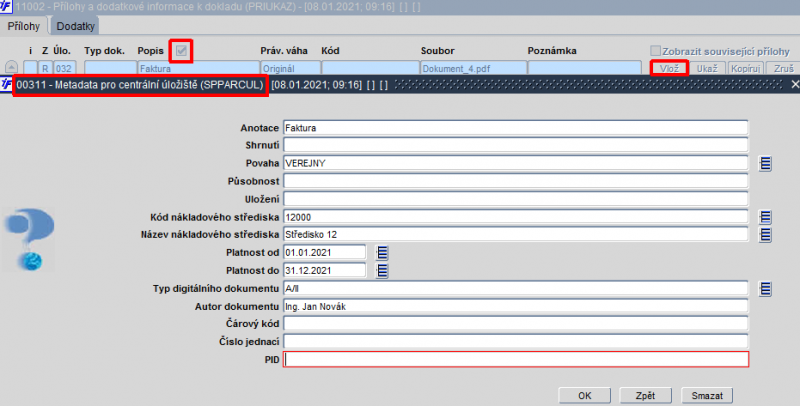800x406 pixels.
Task: Click the empty Uložení field
Action: click(x=516, y=199)
